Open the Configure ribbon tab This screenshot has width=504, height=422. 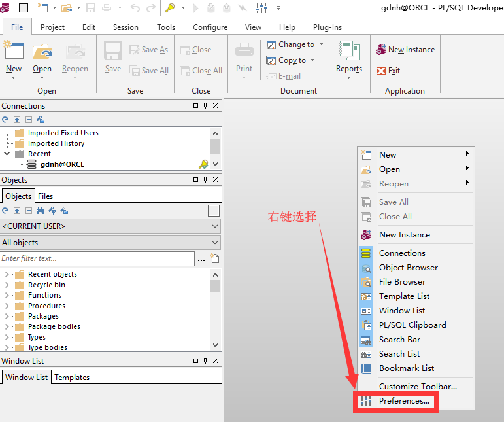210,27
